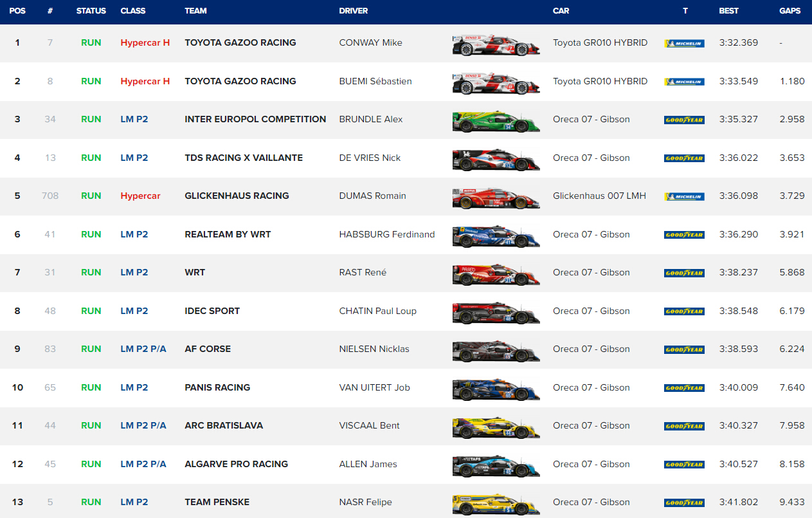
Task: Click the Michelin tyre logo for Conway's Toyota
Action: [x=684, y=43]
